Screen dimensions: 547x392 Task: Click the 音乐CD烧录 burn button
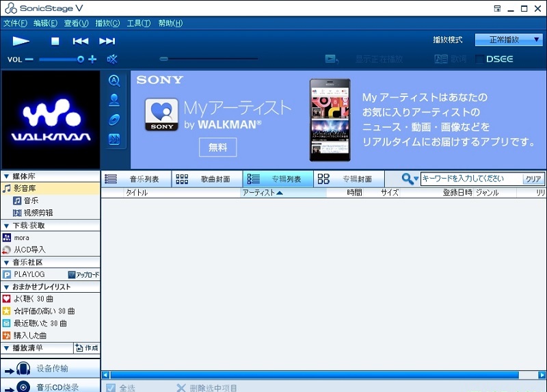[x=50, y=386]
